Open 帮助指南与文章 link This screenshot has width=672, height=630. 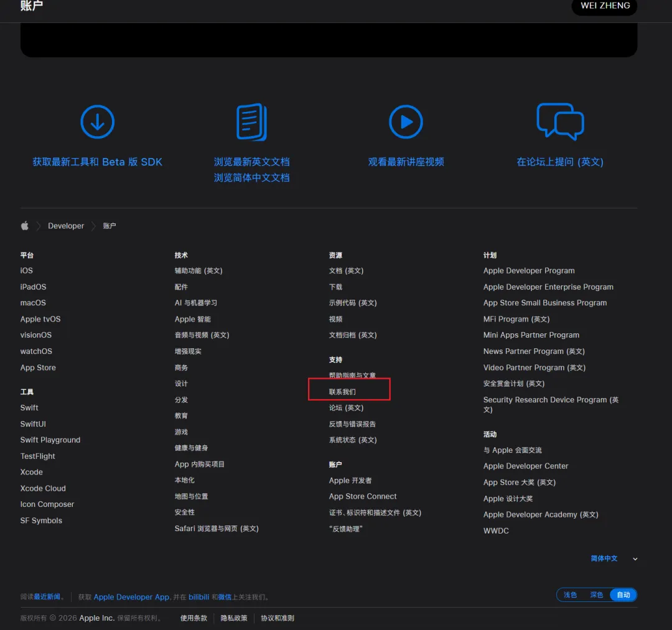click(x=352, y=375)
